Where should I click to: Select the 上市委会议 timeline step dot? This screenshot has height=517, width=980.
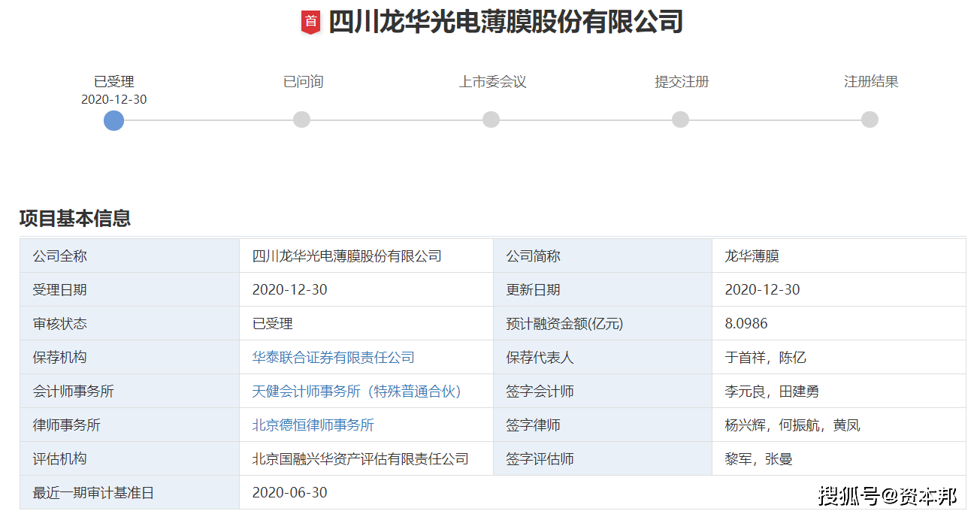coord(491,119)
